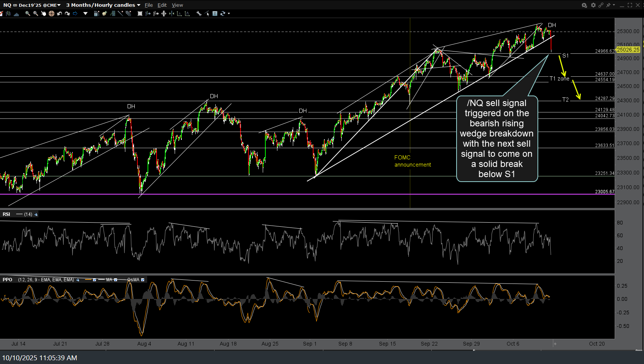Expand 3 Months/Hourly candles period dropdown

[103, 5]
